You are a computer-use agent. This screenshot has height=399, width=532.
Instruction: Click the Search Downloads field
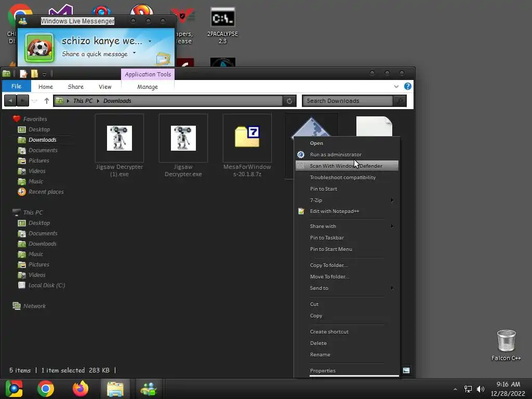click(x=348, y=101)
